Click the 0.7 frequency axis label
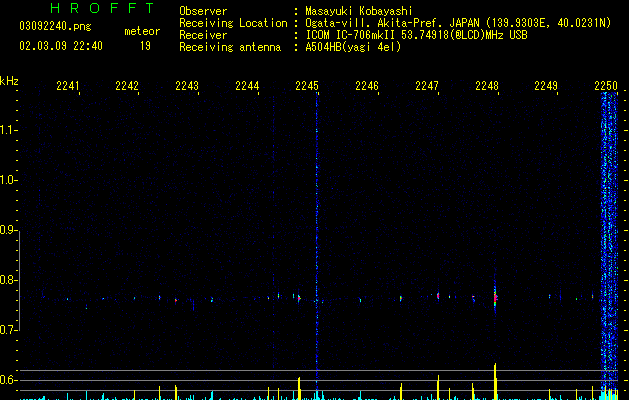 click(8, 330)
